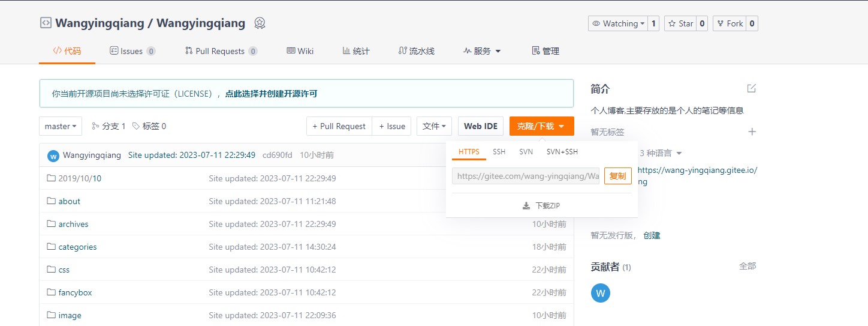Open the Wiki tab
This screenshot has width=868, height=326.
tap(300, 51)
